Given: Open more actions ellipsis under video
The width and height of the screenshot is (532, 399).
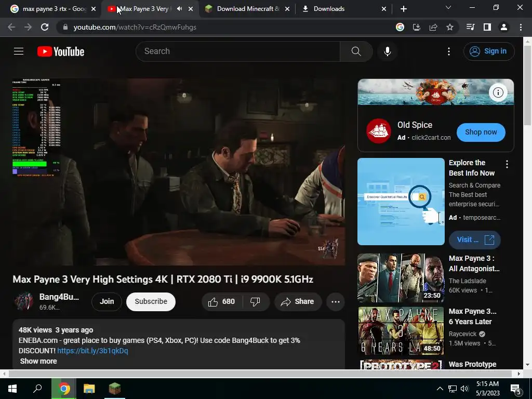Looking at the screenshot, I should (335, 301).
